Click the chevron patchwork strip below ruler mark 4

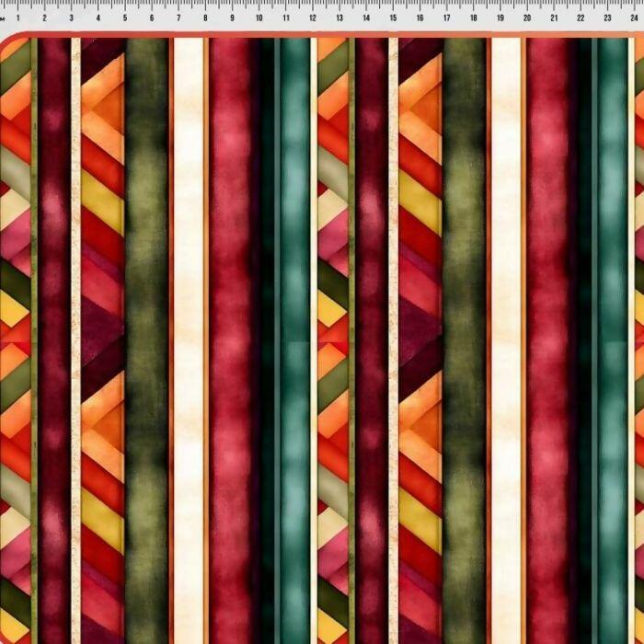[102, 322]
